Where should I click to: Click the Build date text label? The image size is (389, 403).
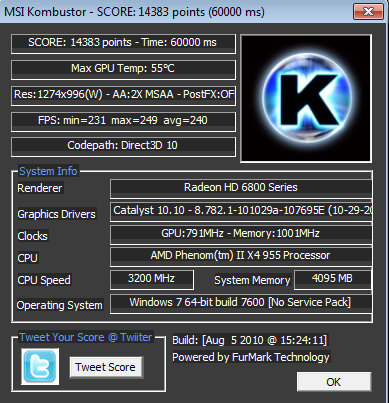[x=250, y=340]
